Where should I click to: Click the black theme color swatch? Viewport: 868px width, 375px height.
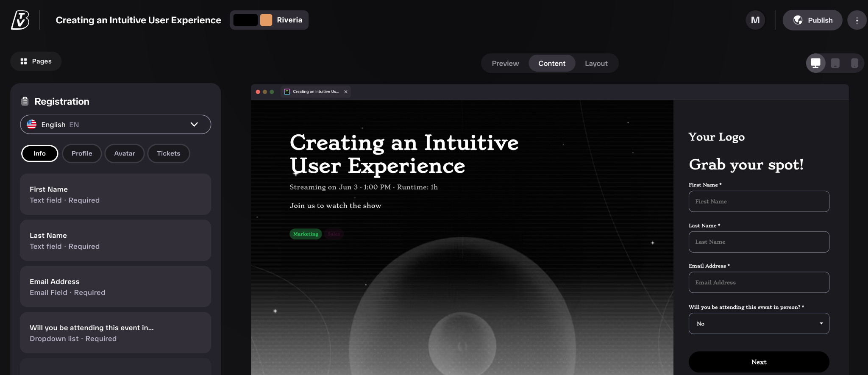coord(245,20)
